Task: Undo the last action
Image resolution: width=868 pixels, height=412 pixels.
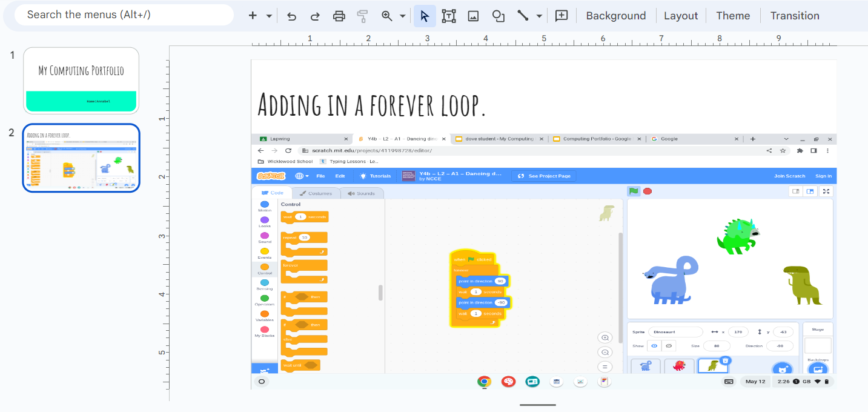Action: coord(291,16)
